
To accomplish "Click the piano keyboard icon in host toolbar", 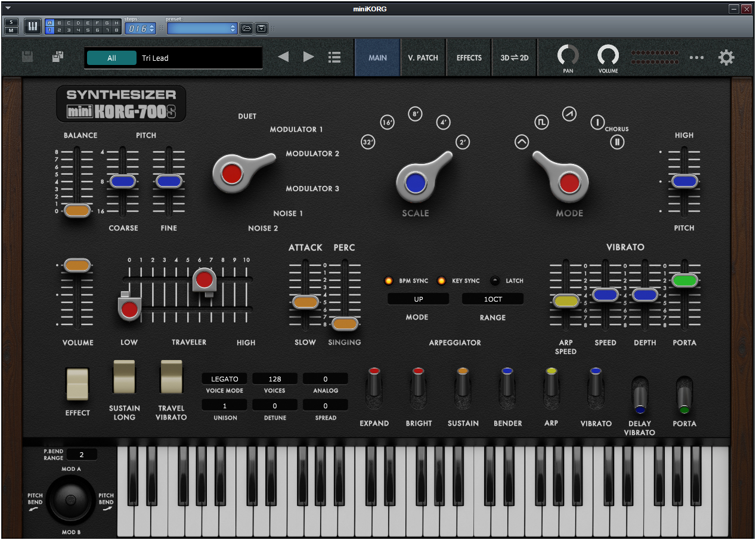I will point(33,27).
